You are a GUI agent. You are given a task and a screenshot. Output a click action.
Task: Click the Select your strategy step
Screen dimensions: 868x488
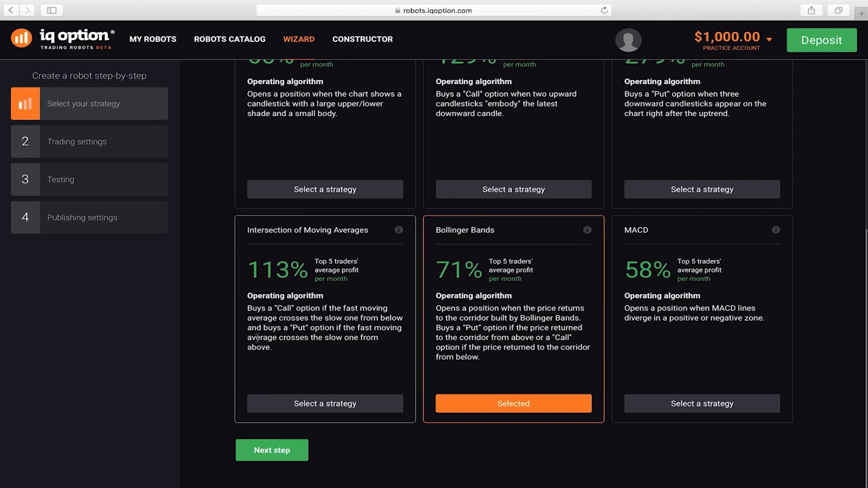pyautogui.click(x=90, y=104)
